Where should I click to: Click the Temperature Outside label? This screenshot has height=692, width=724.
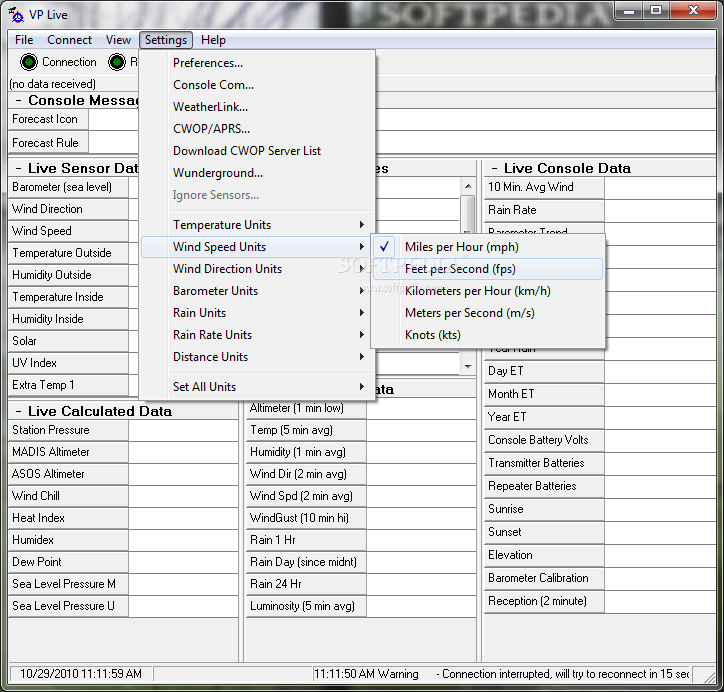(x=68, y=253)
